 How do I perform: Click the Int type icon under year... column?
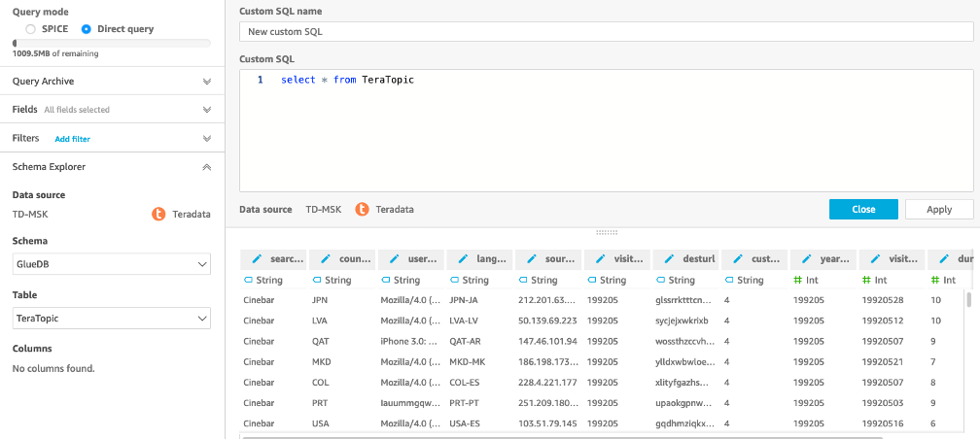click(799, 280)
